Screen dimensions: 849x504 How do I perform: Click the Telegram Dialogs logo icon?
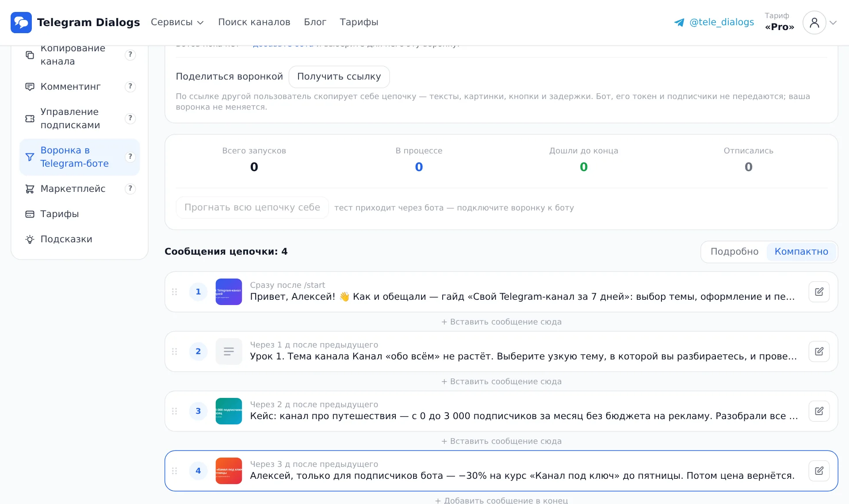coord(21,23)
